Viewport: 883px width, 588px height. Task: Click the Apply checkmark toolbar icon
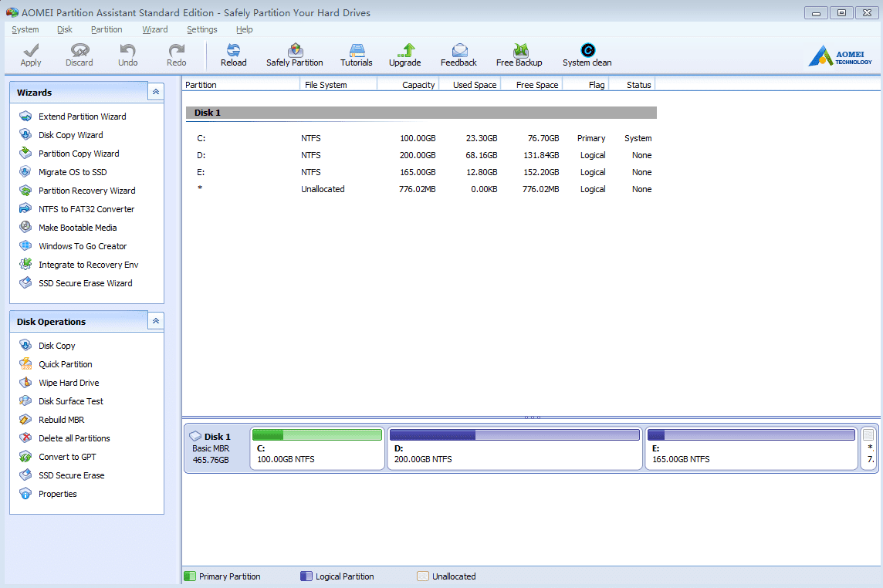tap(31, 51)
